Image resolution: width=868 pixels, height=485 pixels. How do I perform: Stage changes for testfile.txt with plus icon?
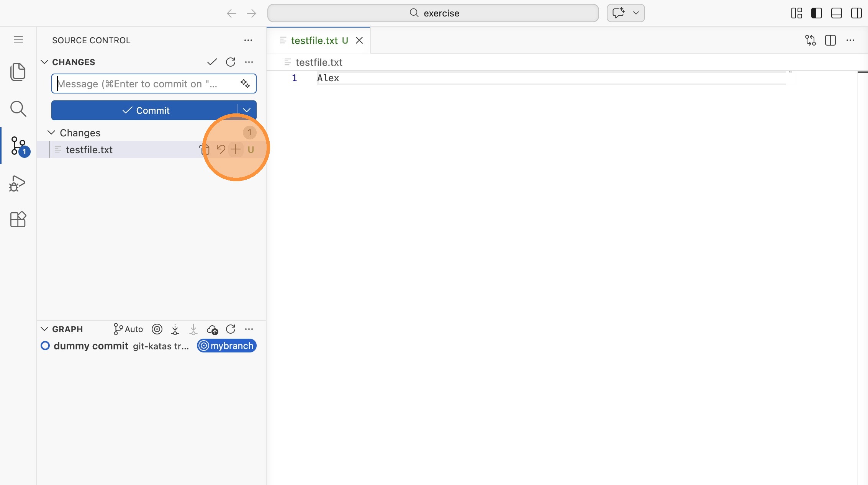236,149
